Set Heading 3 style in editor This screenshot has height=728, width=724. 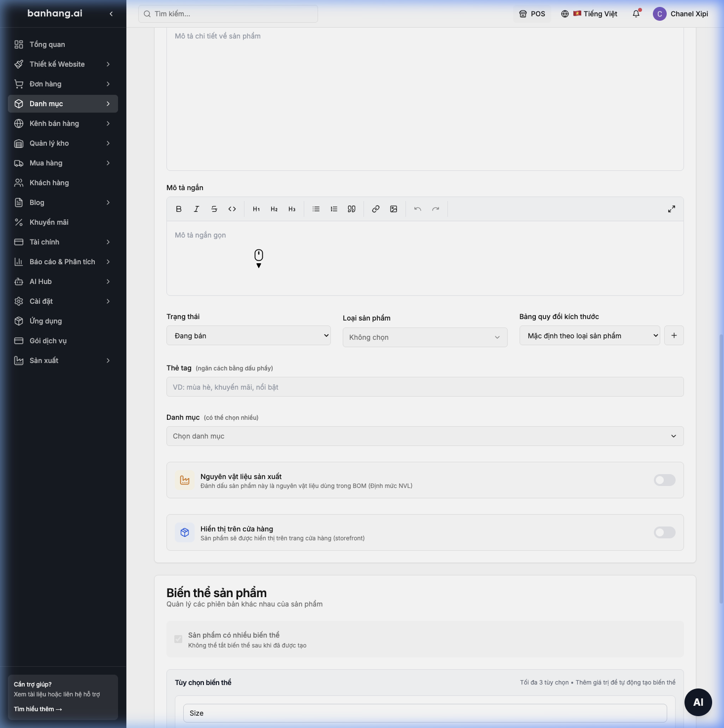(x=292, y=209)
